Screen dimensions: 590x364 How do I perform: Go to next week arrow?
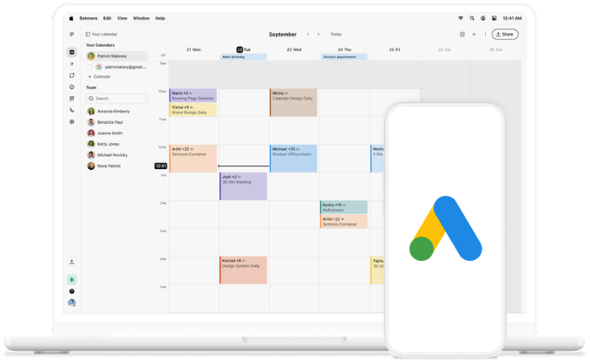point(318,34)
